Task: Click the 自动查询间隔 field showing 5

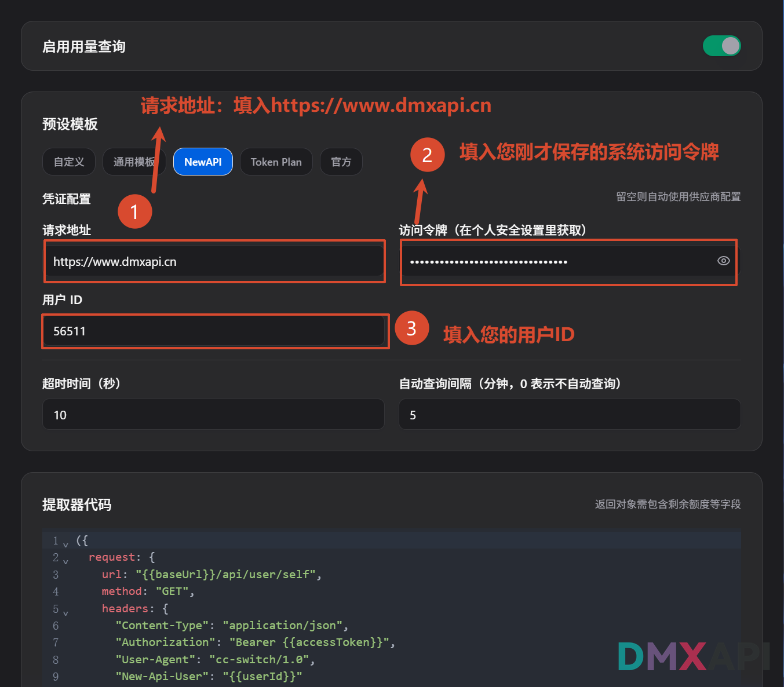Action: [570, 414]
